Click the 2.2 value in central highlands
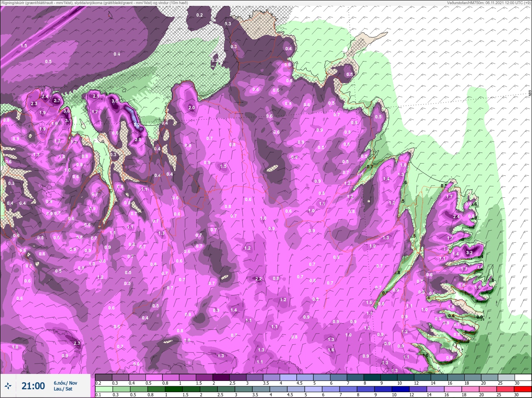Screen dimensions: 532x398 click(258, 279)
